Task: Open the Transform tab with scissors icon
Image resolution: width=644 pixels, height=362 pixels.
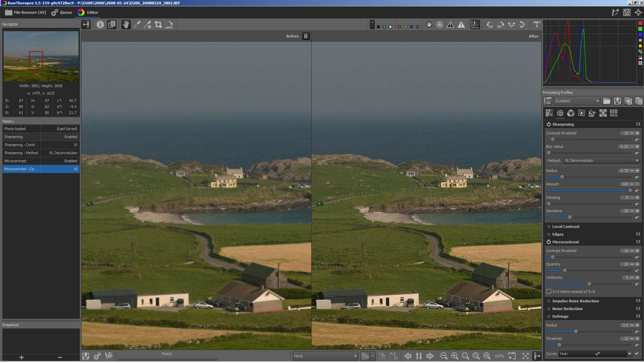Action: [x=592, y=113]
